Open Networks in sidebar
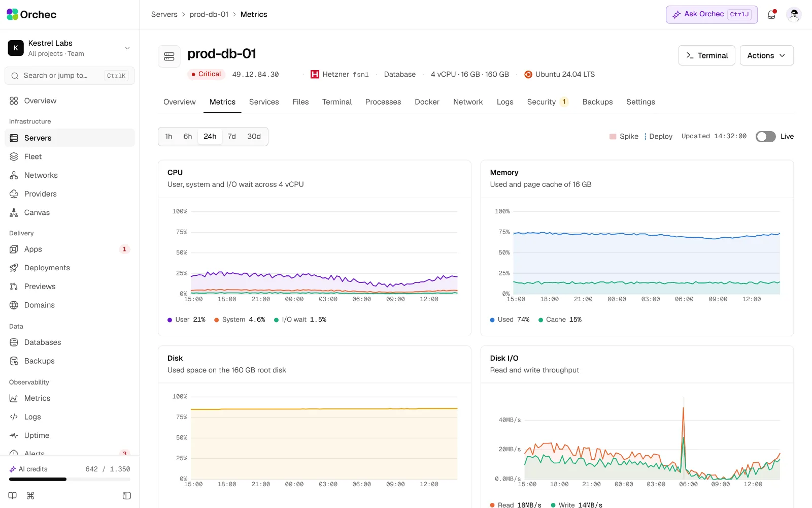Viewport: 812px width, 508px height. pyautogui.click(x=70, y=175)
